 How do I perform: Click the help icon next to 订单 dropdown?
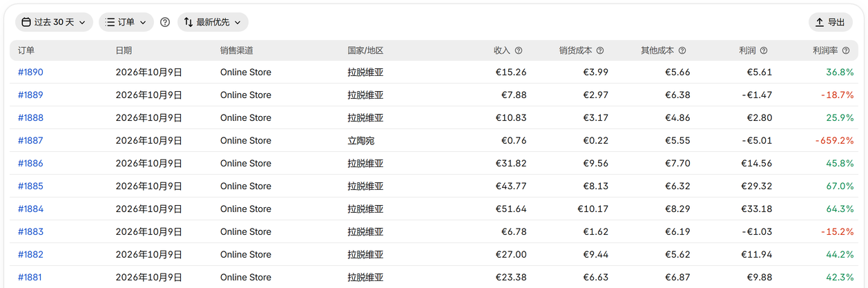pyautogui.click(x=165, y=22)
